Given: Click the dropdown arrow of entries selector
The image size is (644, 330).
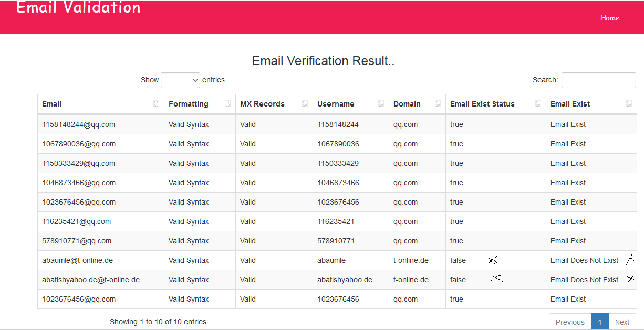Looking at the screenshot, I should tap(195, 80).
